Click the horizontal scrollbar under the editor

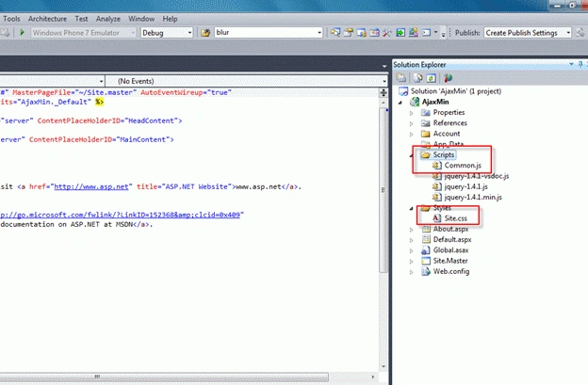[164, 377]
